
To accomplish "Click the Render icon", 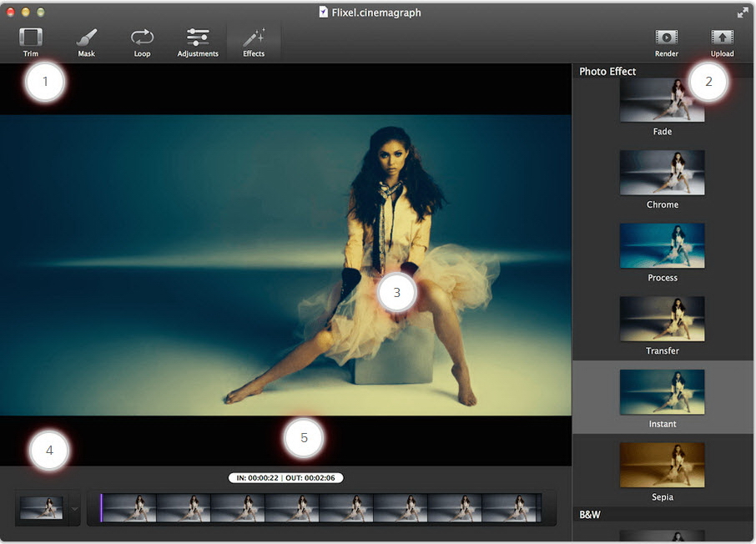I will (666, 42).
